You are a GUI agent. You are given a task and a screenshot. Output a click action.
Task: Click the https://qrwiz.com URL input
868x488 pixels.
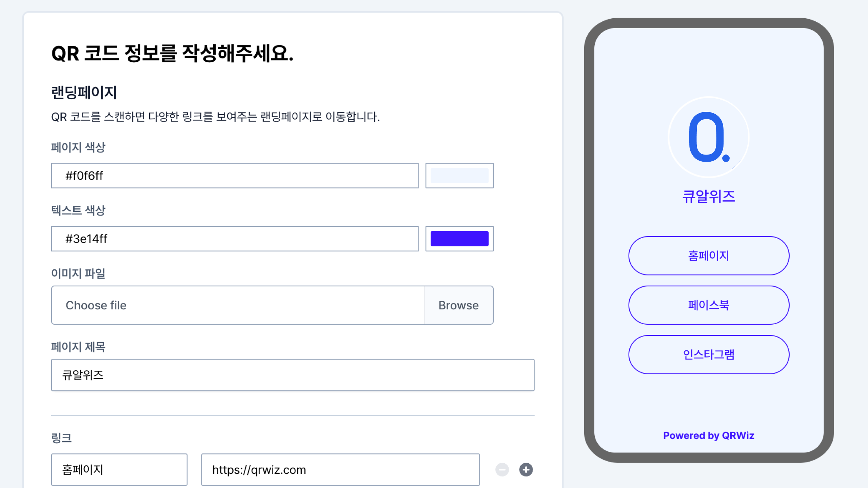pos(339,469)
